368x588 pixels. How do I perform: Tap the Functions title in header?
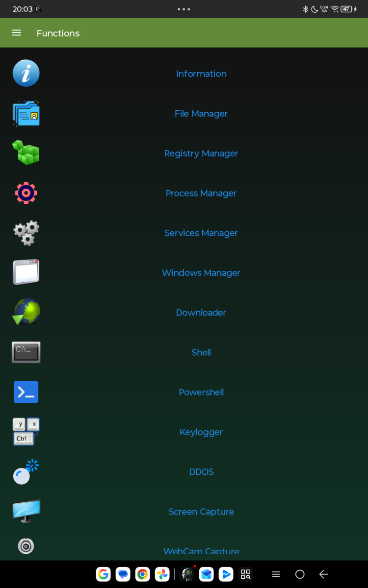pyautogui.click(x=58, y=33)
